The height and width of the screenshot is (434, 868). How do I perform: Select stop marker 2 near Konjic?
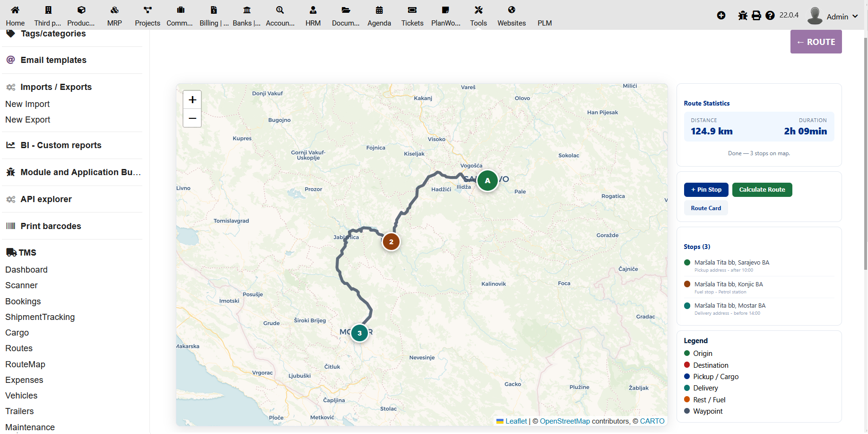391,242
